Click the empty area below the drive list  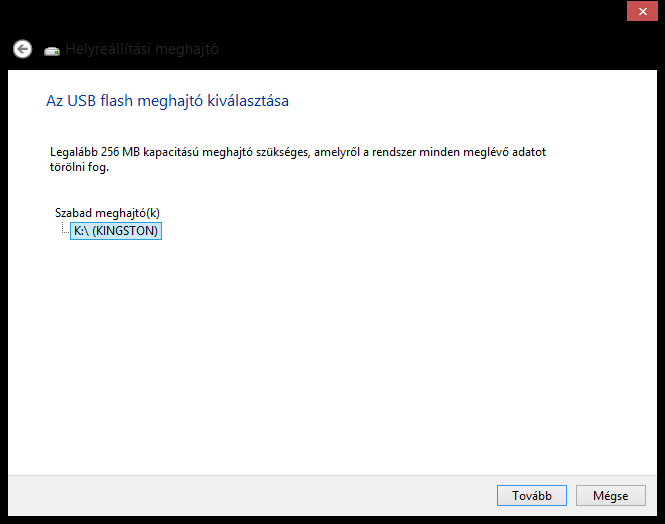pyautogui.click(x=332, y=356)
